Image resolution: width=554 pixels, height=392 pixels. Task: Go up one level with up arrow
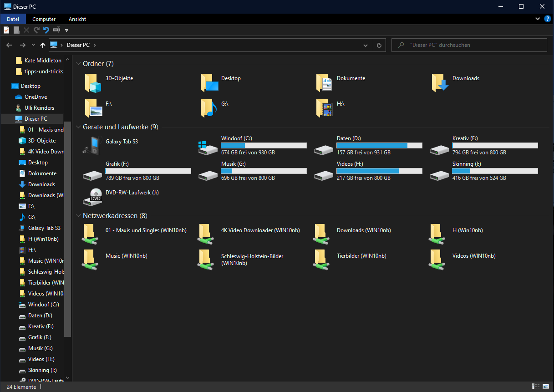coord(43,45)
